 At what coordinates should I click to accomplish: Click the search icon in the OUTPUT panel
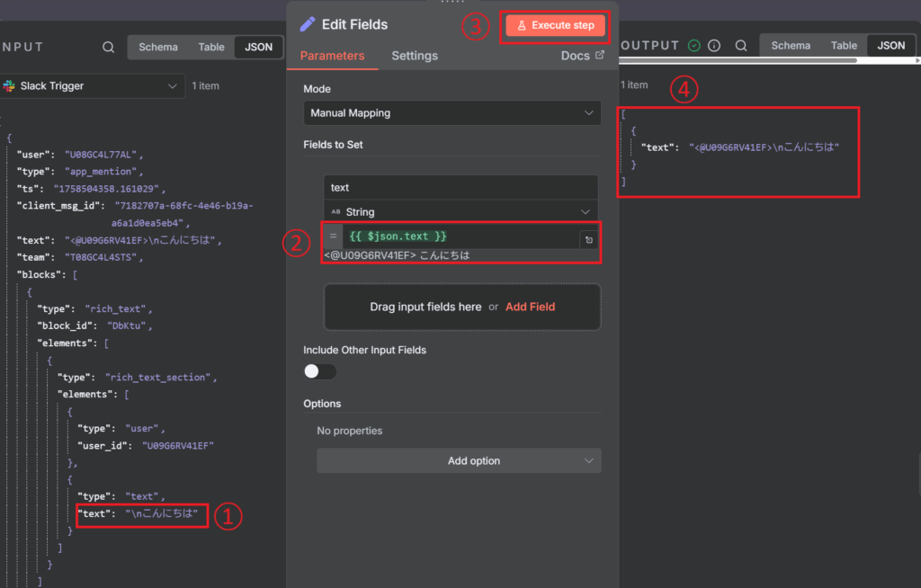click(x=741, y=46)
